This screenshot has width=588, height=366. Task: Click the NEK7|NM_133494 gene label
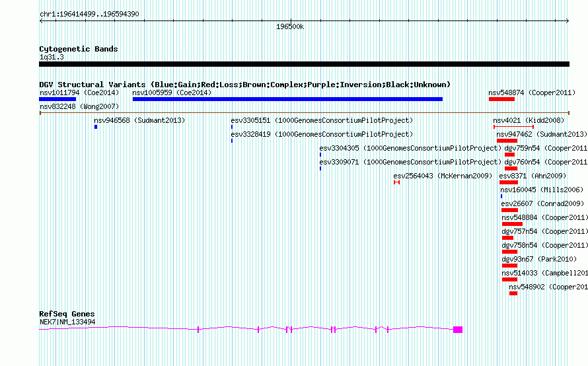coord(67,322)
